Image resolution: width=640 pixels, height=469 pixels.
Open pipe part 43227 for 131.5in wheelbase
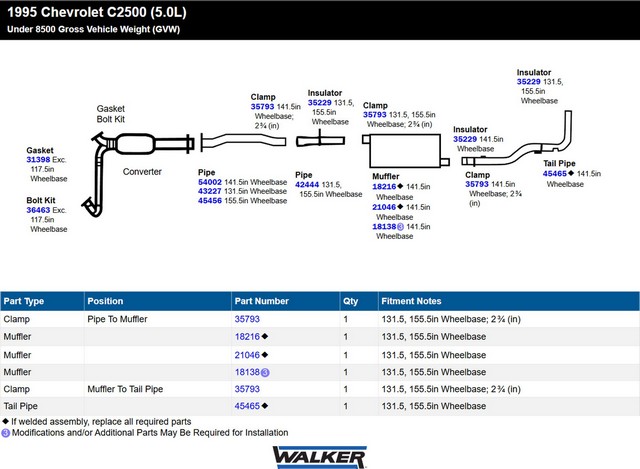(x=210, y=191)
